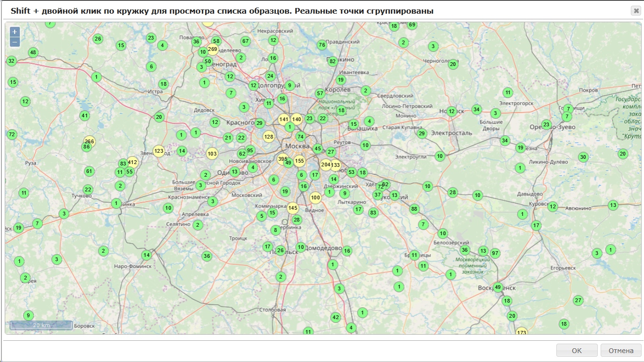The width and height of the screenshot is (644, 362).
Task: Select the green cluster marked 88
Action: (414, 209)
